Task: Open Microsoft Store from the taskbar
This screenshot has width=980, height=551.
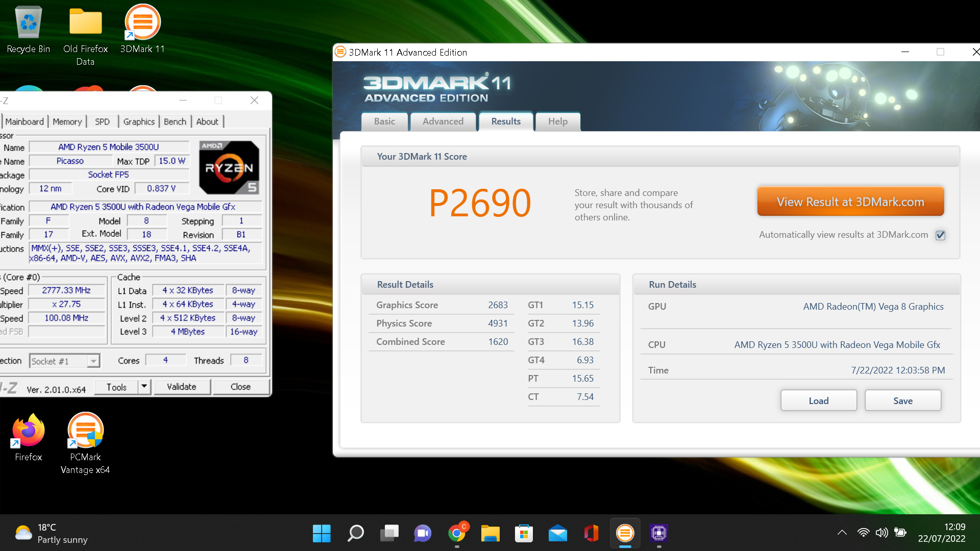Action: coord(524,533)
